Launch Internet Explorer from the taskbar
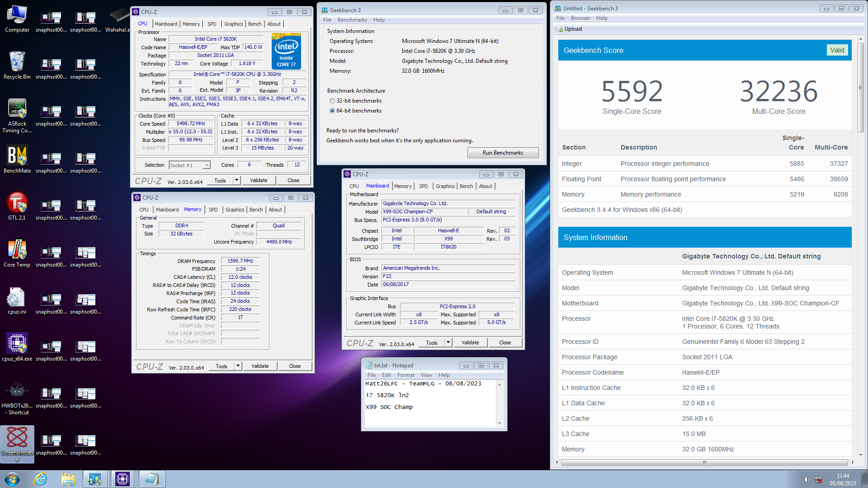The image size is (868, 488). point(40,479)
